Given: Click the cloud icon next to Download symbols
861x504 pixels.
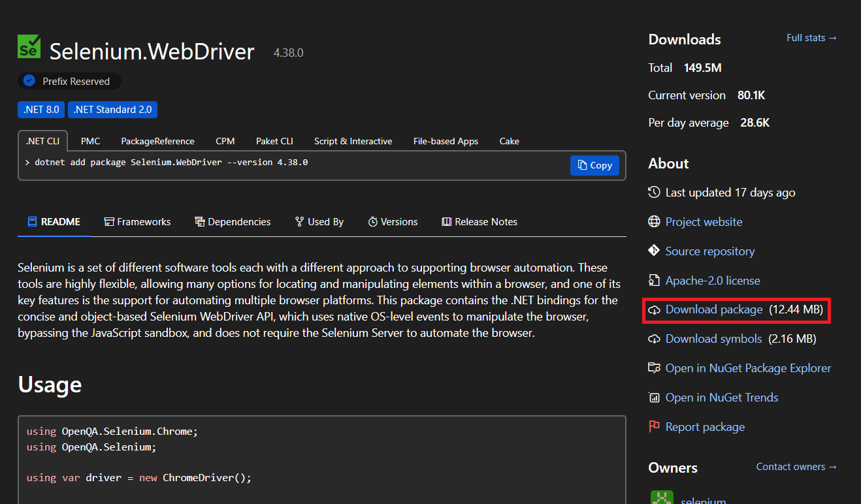Looking at the screenshot, I should [654, 339].
